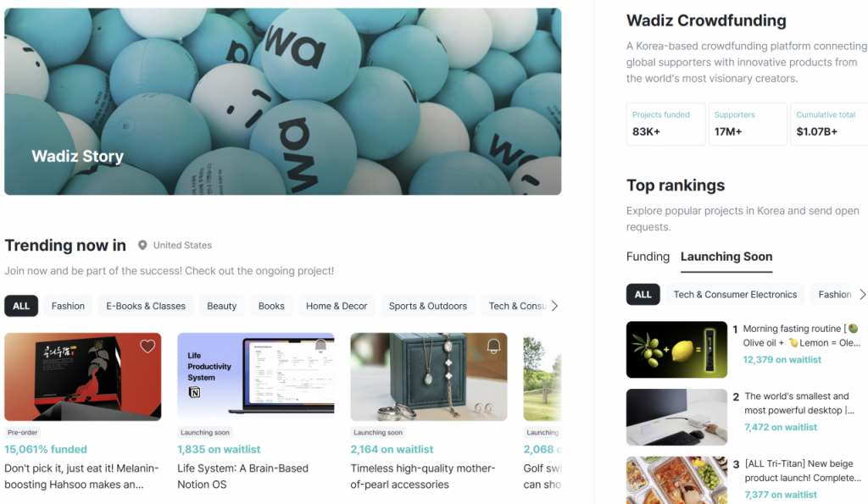Like the Hahsoo project with heart icon
The width and height of the screenshot is (868, 504).
pyautogui.click(x=147, y=346)
